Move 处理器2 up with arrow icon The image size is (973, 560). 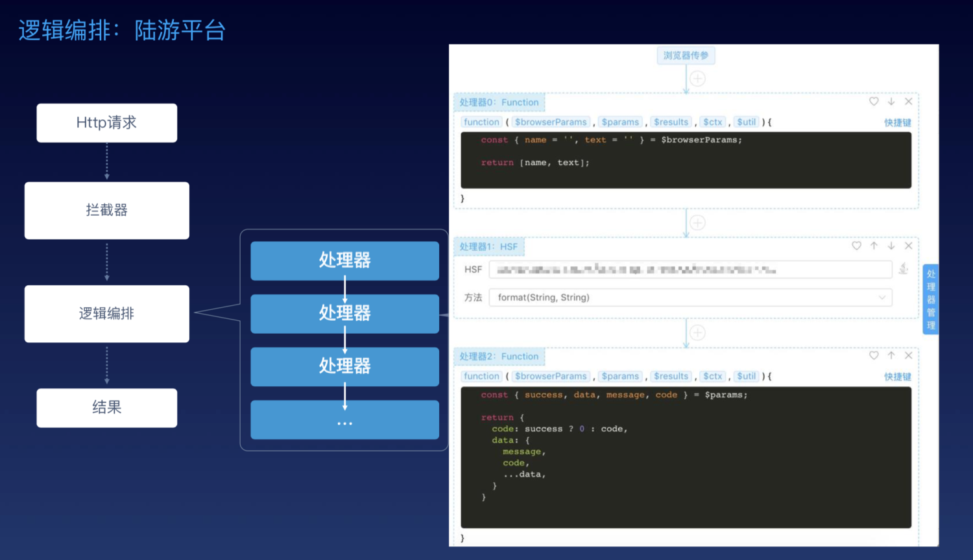(891, 355)
